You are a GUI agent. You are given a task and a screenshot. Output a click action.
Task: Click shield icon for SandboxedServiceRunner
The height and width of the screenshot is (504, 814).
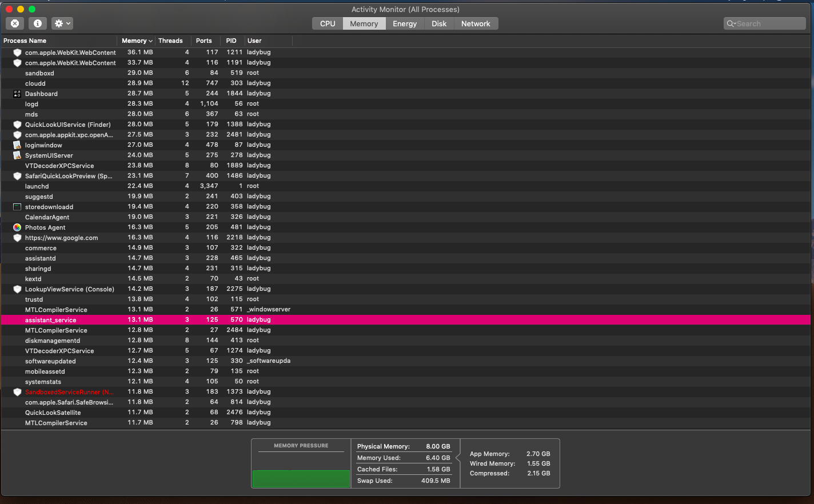pos(17,392)
